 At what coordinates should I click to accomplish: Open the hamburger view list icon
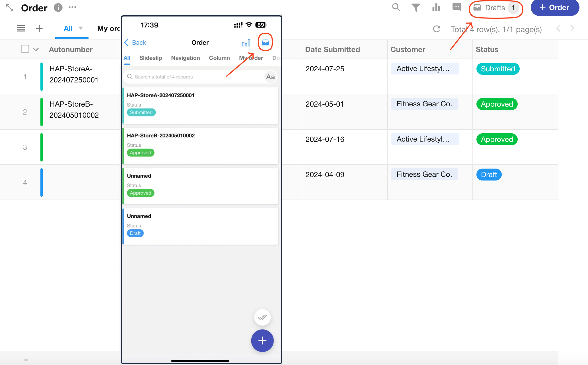click(x=21, y=28)
